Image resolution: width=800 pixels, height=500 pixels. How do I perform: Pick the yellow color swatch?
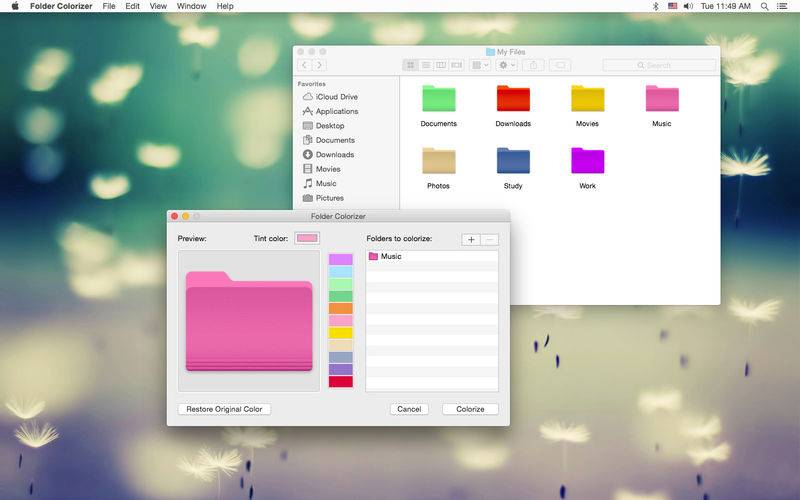(x=340, y=333)
